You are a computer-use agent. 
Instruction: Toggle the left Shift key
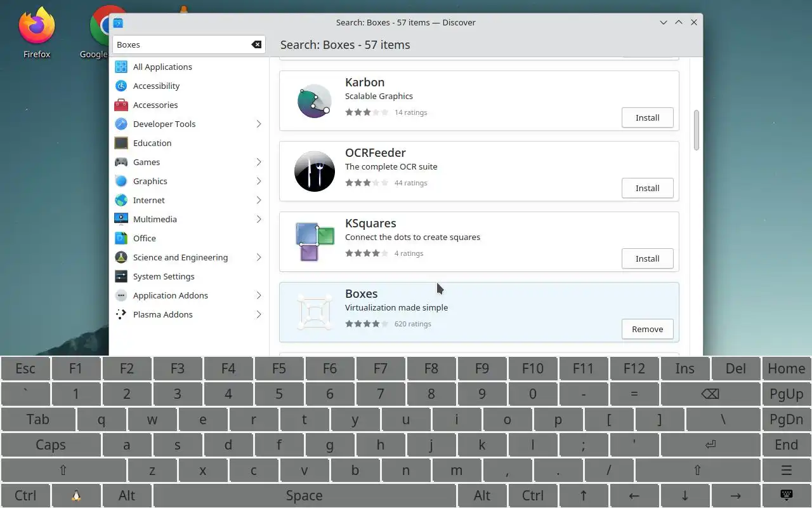pos(63,470)
